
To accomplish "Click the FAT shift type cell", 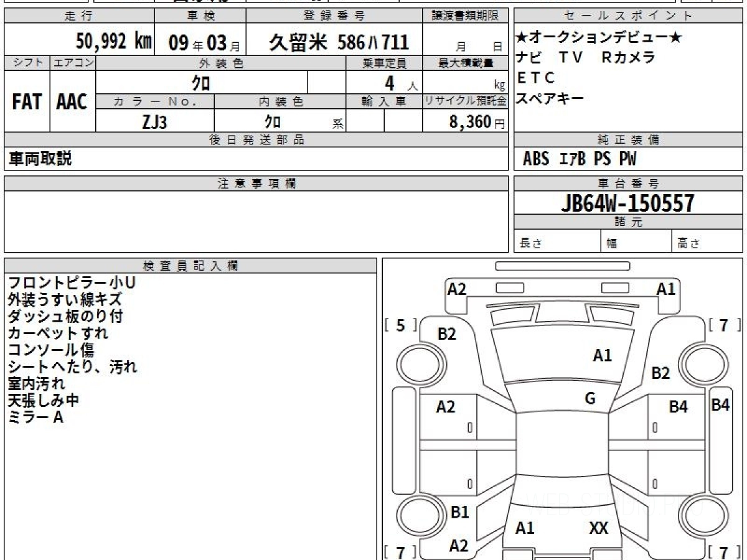I will [x=27, y=102].
